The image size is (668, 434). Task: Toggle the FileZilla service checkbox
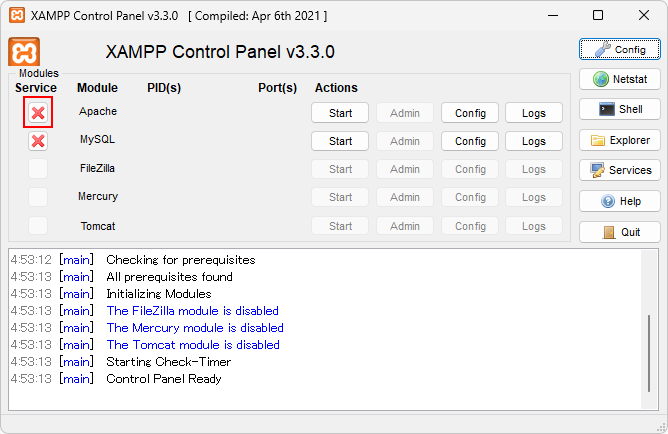[38, 169]
